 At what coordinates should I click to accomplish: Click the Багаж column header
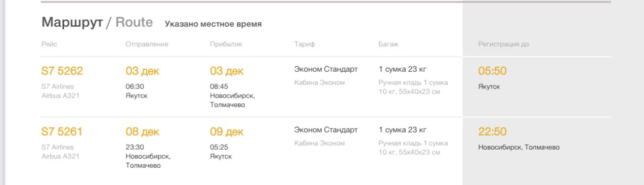coord(389,44)
